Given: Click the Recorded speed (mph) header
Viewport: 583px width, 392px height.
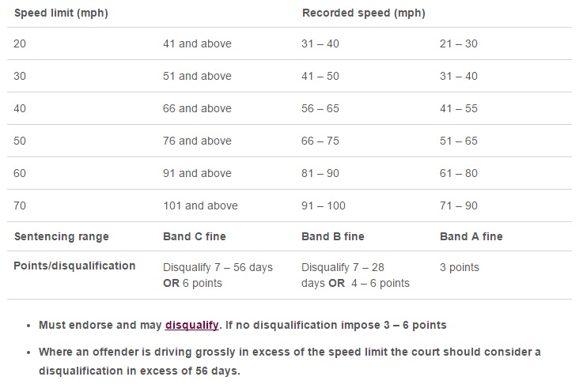Looking at the screenshot, I should (364, 13).
